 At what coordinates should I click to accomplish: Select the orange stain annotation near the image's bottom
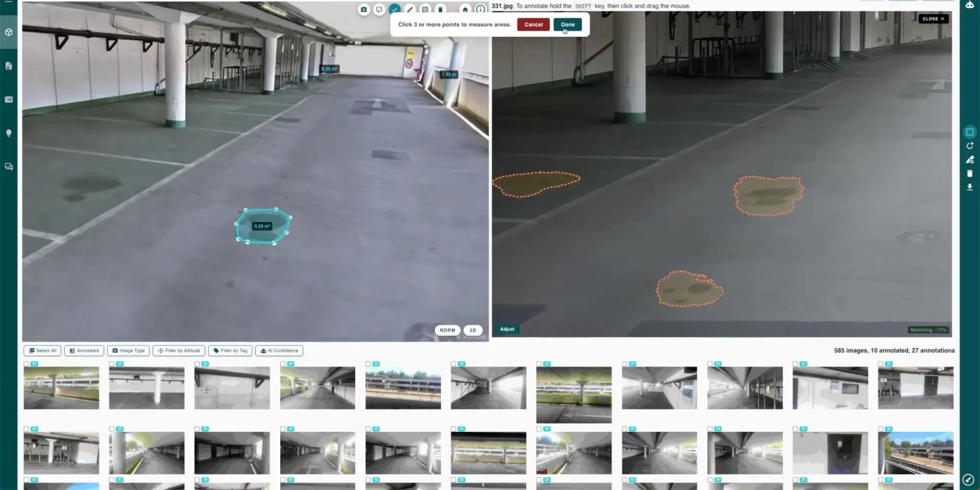pyautogui.click(x=690, y=289)
